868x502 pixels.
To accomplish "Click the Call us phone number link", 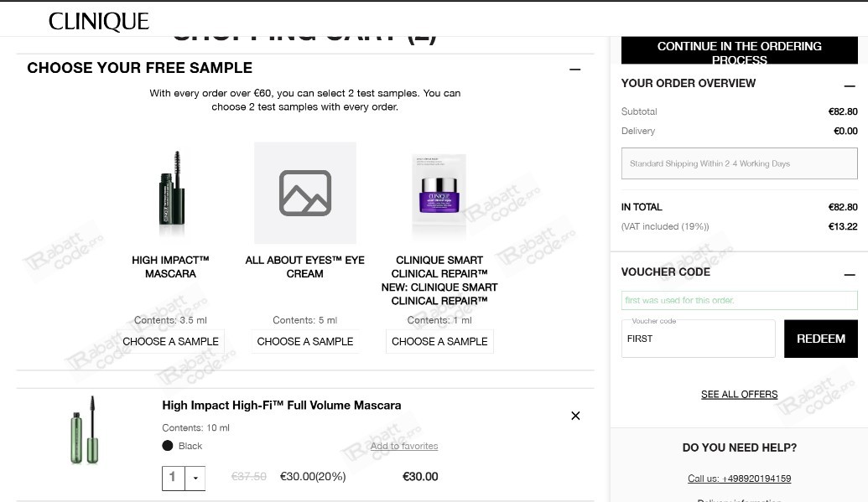I will pyautogui.click(x=739, y=479).
